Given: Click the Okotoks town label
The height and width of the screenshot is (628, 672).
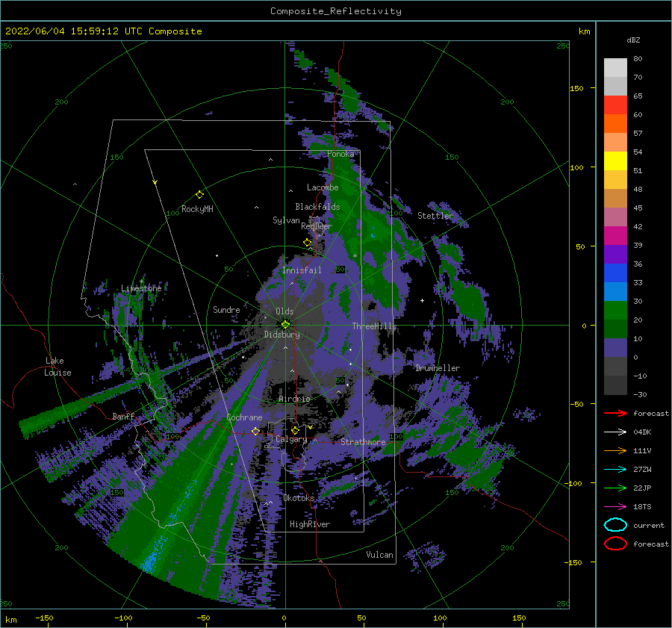Looking at the screenshot, I should coord(299,498).
